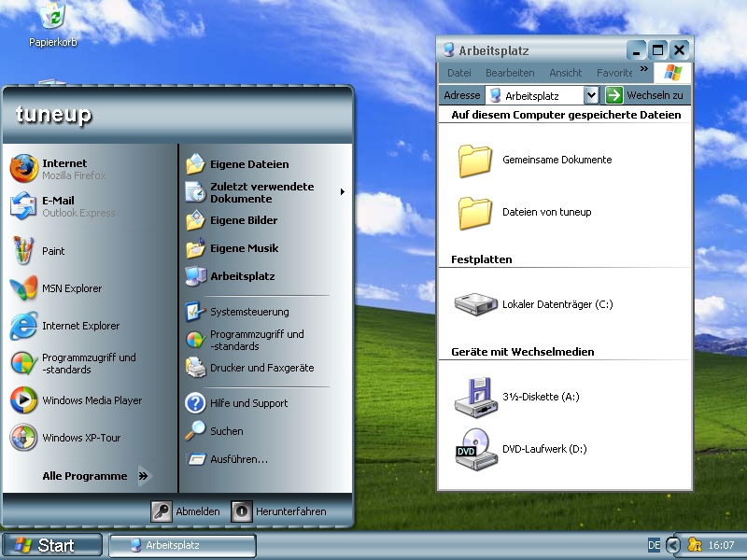Open the Datei menu

click(x=459, y=73)
